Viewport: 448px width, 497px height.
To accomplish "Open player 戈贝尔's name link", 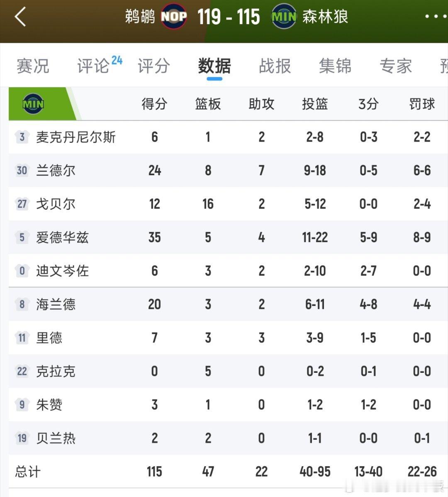I will (x=56, y=204).
